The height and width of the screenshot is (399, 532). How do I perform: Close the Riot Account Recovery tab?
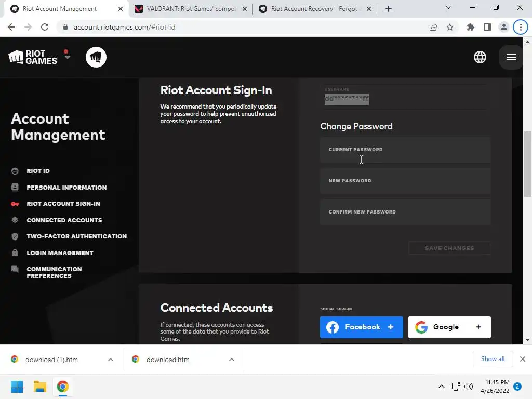pos(369,9)
